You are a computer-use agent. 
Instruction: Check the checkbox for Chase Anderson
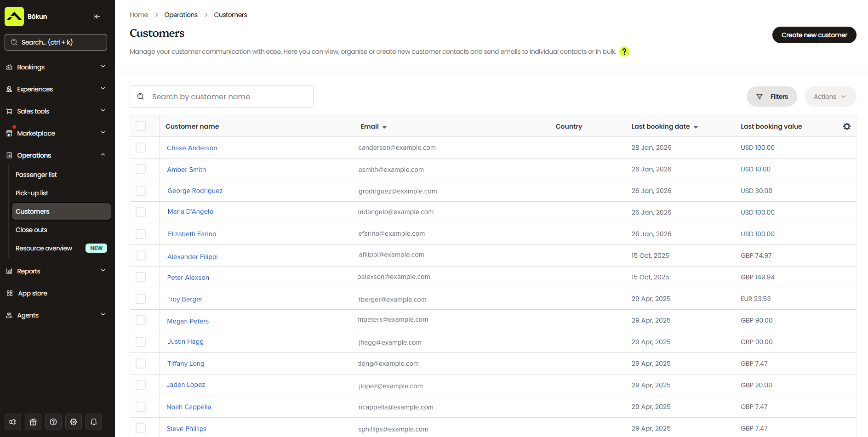141,148
